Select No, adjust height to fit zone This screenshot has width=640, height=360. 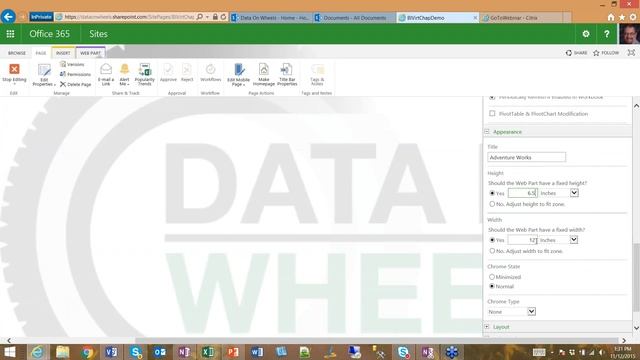(x=492, y=204)
